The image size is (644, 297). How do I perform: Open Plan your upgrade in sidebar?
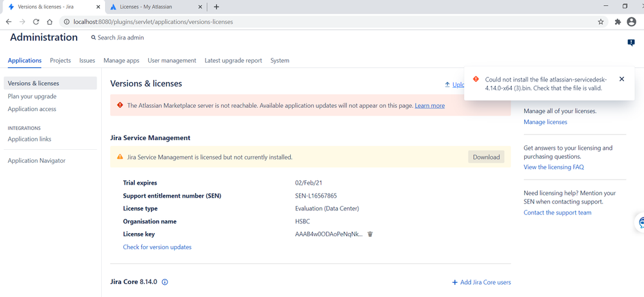(x=32, y=96)
